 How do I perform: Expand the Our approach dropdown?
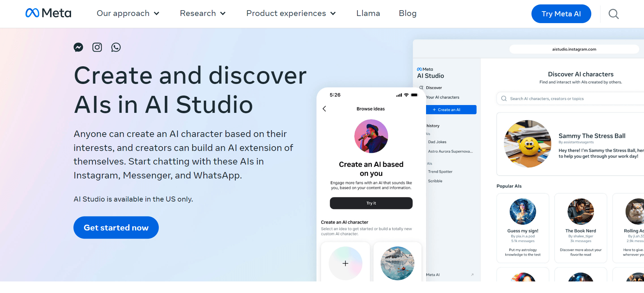(128, 13)
